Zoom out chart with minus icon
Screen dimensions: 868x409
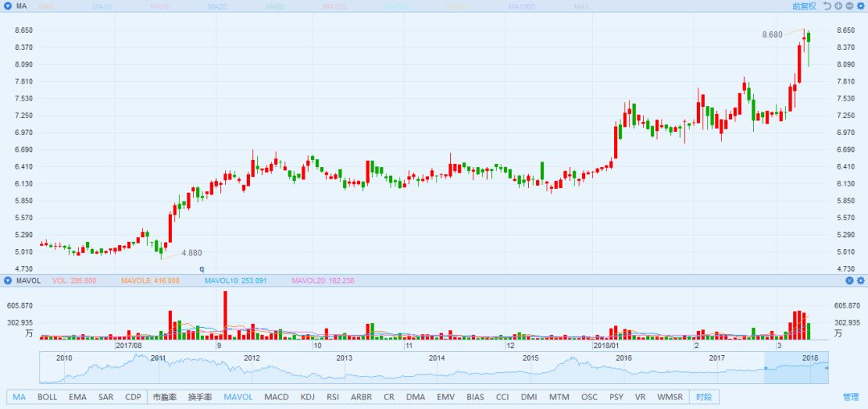tap(849, 6)
